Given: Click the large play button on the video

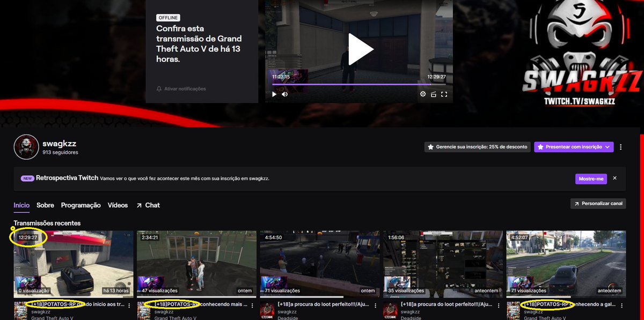Looking at the screenshot, I should pyautogui.click(x=361, y=49).
